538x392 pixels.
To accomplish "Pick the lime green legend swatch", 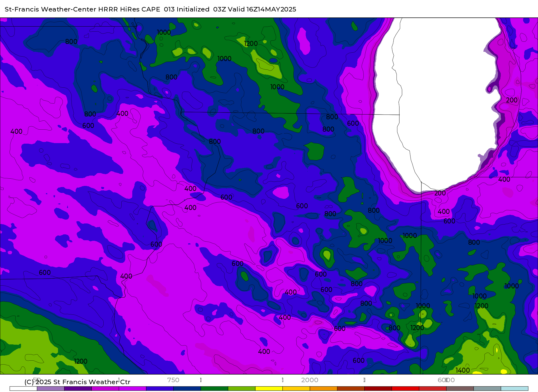I will click(x=242, y=389).
